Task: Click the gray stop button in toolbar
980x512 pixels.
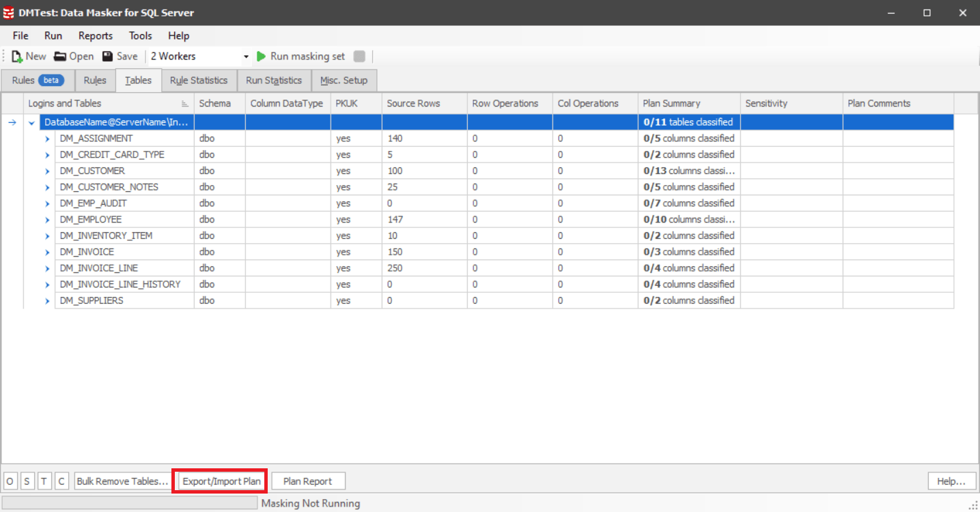Action: (x=359, y=57)
